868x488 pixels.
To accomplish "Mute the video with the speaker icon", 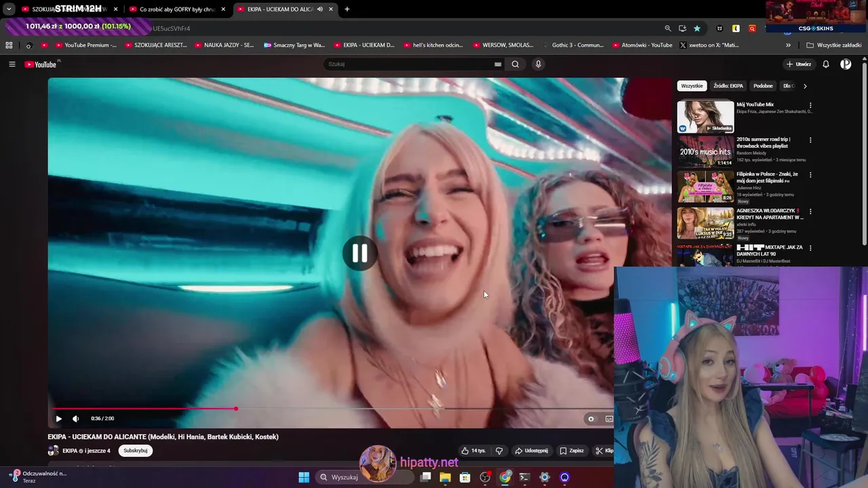I will (75, 419).
